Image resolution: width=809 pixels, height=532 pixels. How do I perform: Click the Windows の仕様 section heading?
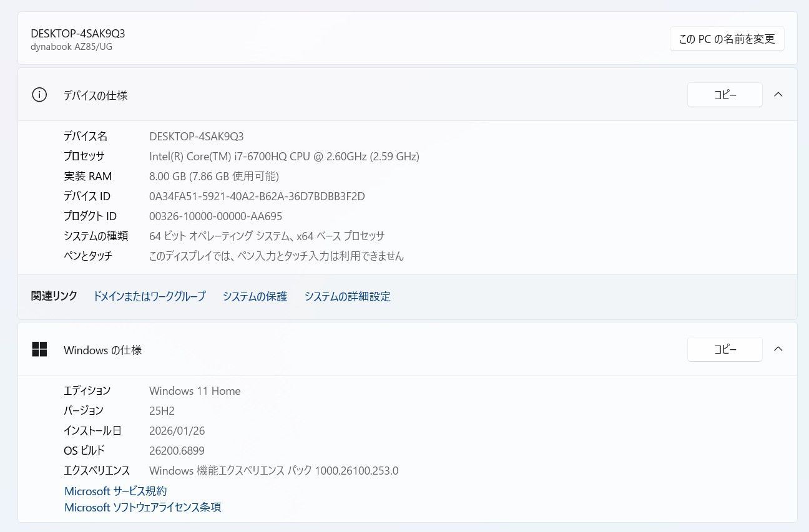pyautogui.click(x=103, y=350)
